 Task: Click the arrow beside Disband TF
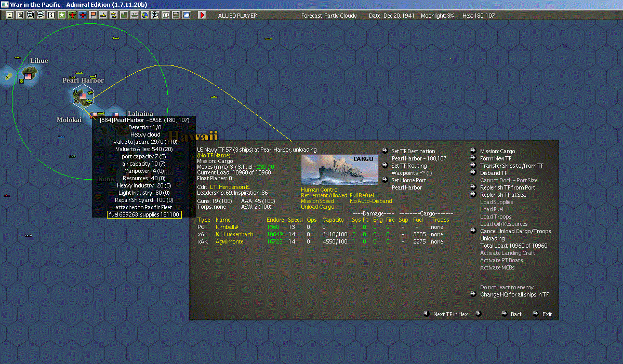473,172
